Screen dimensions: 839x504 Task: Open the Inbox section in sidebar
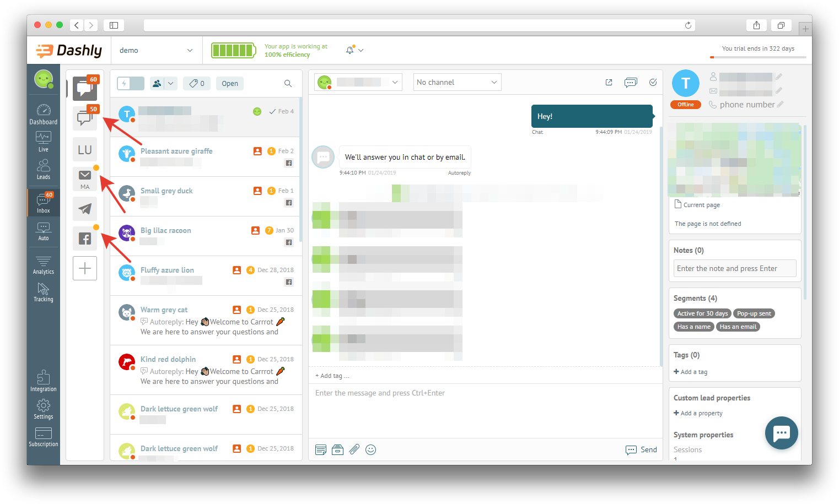point(44,203)
